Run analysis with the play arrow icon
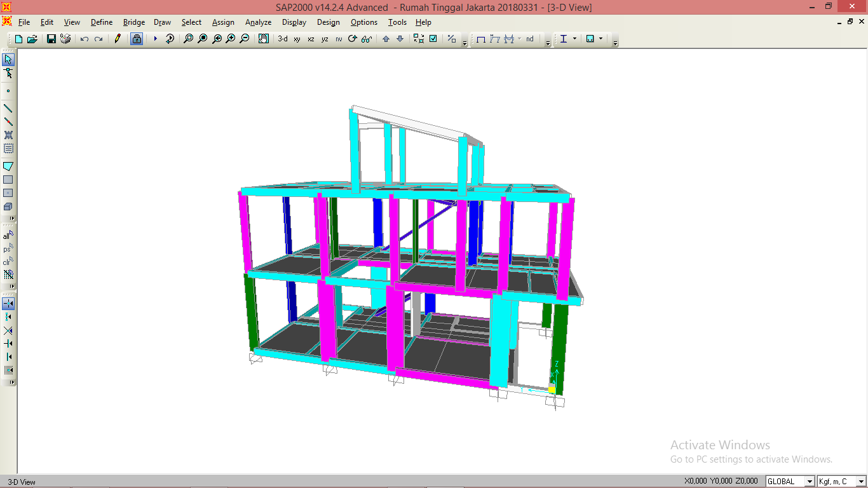This screenshot has height=488, width=868. (x=155, y=39)
